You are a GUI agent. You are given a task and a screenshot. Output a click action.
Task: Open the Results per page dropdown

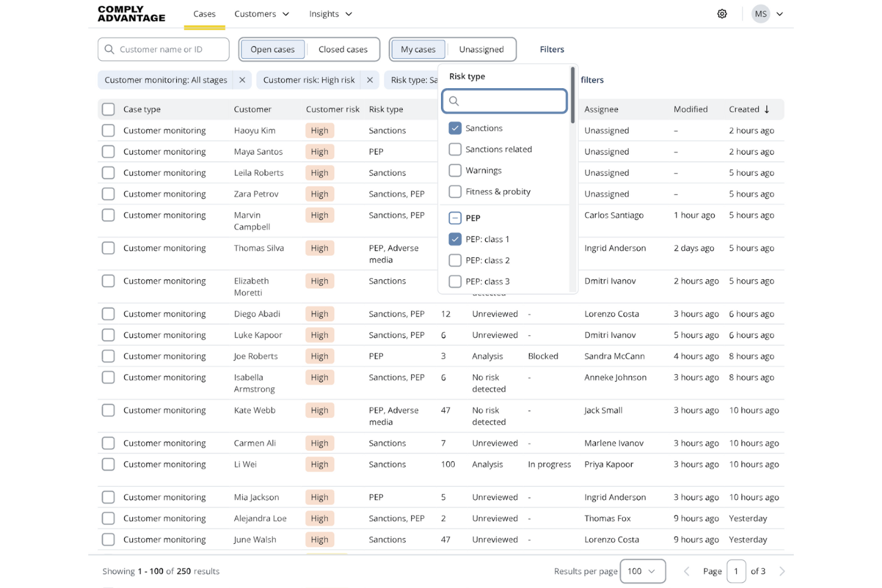coord(642,571)
